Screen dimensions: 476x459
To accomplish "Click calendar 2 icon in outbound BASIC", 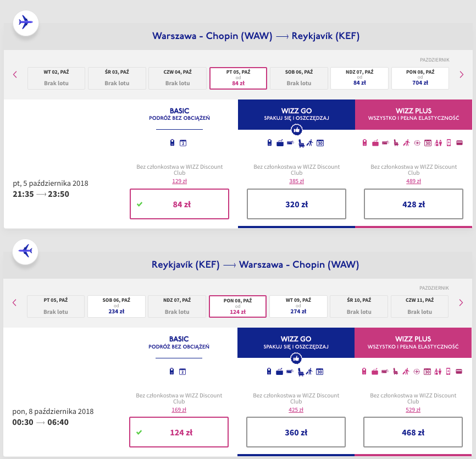I will (184, 143).
